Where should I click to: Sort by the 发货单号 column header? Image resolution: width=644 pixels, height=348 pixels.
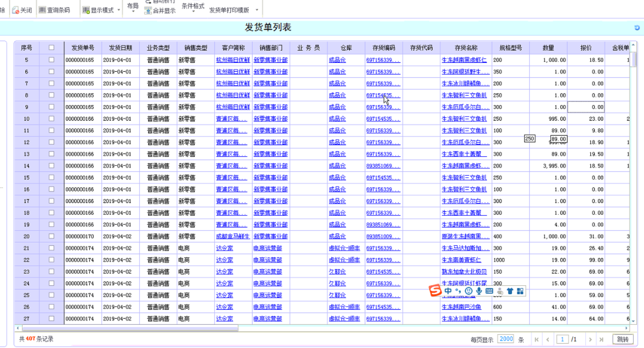[x=83, y=48]
